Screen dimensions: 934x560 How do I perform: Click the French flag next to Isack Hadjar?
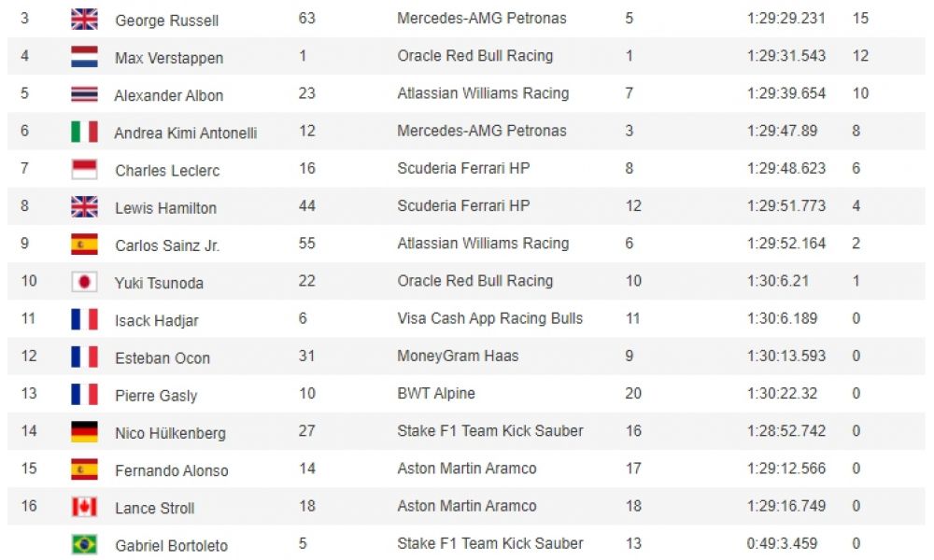(x=84, y=319)
